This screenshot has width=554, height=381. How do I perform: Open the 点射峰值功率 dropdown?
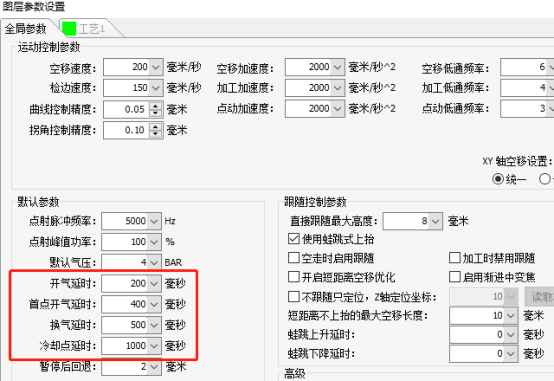pyautogui.click(x=154, y=242)
